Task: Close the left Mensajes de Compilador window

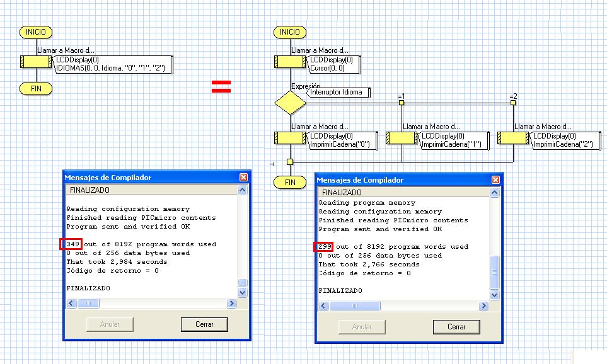Action: 243,177
